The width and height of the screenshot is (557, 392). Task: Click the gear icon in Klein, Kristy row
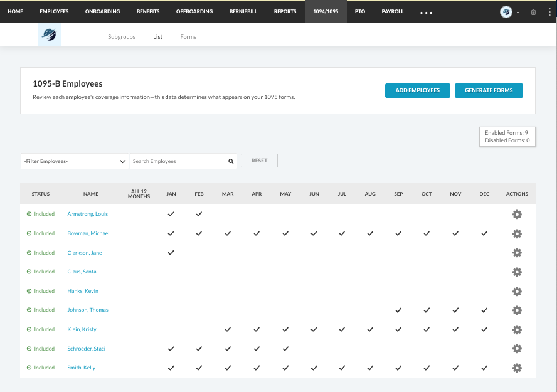pos(517,329)
